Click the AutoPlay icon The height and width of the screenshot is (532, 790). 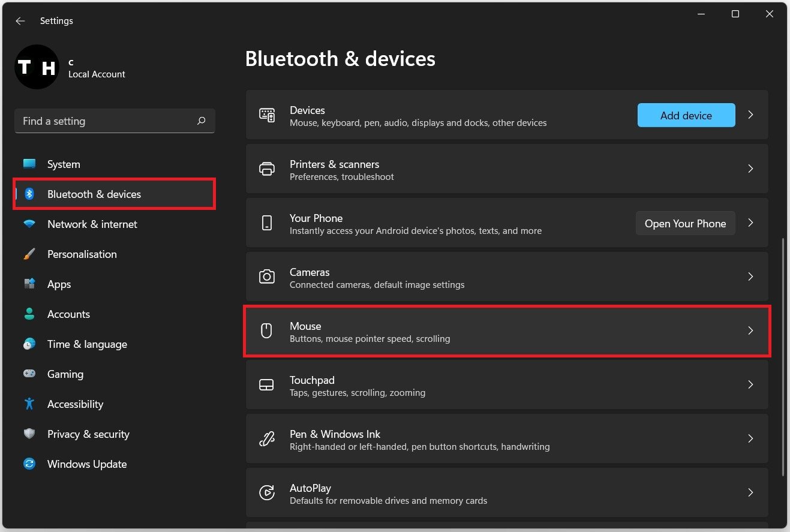(x=266, y=492)
